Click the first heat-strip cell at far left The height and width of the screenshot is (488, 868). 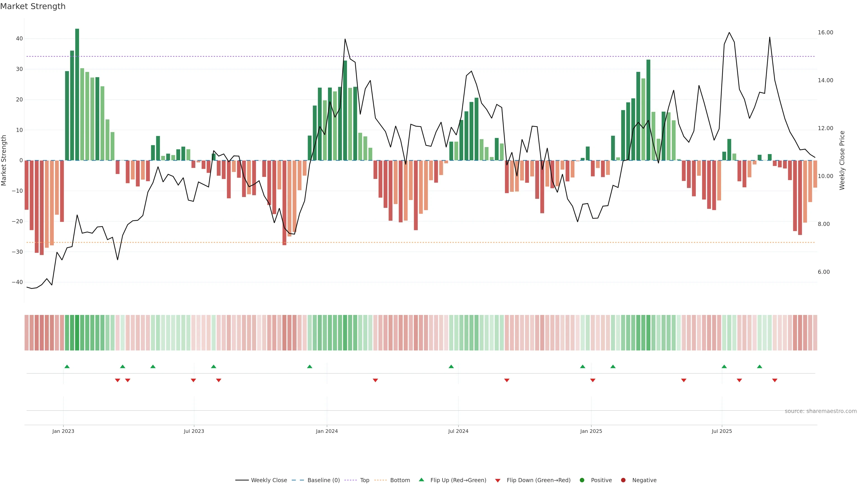[27, 333]
